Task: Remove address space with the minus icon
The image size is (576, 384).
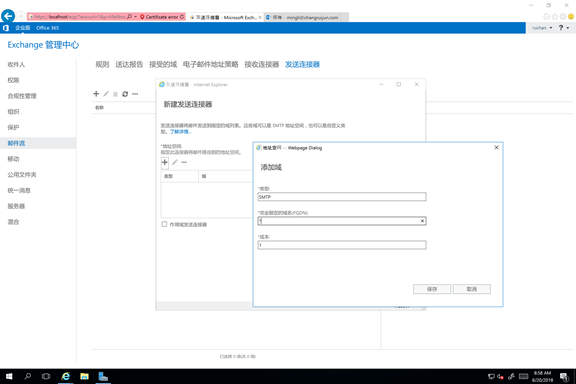Action: (184, 162)
